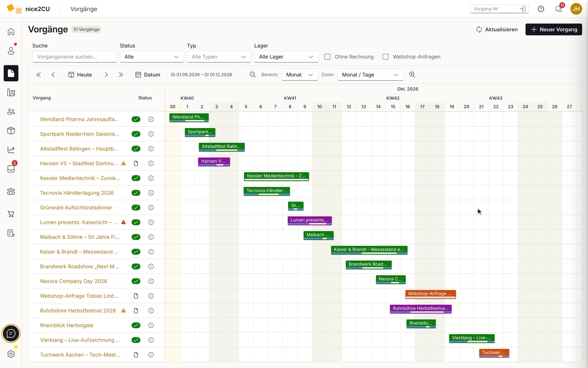Open the home icon in sidebar
588x368 pixels.
coord(11,32)
